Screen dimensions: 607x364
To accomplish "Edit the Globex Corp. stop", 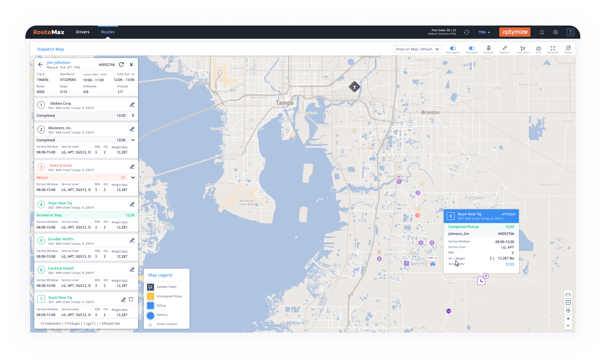I will [x=132, y=105].
